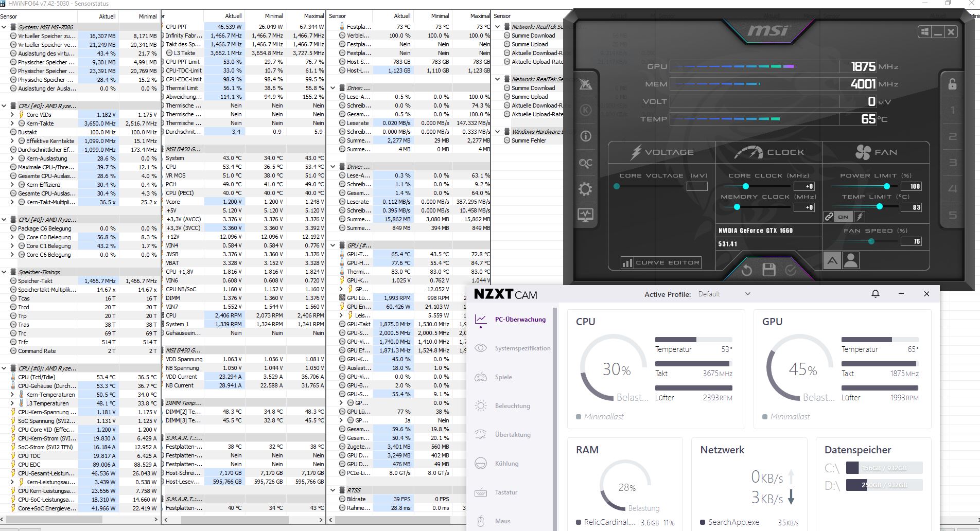Image resolution: width=980 pixels, height=531 pixels.
Task: Toggle Afterburner profile lock
Action: pos(953,84)
